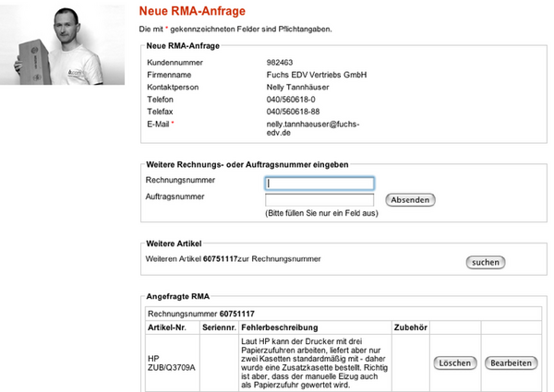Delete the RMA entry with Löschen
The height and width of the screenshot is (392, 554).
pyautogui.click(x=453, y=363)
